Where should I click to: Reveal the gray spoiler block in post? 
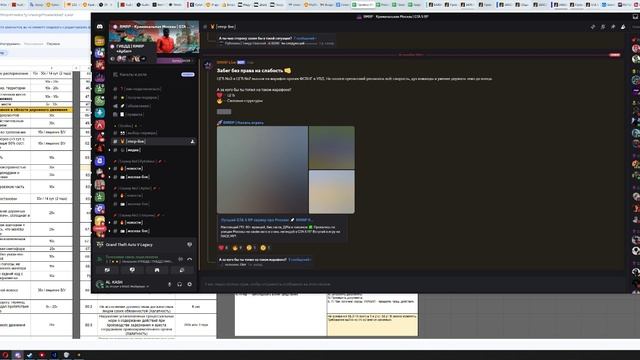coord(224,111)
